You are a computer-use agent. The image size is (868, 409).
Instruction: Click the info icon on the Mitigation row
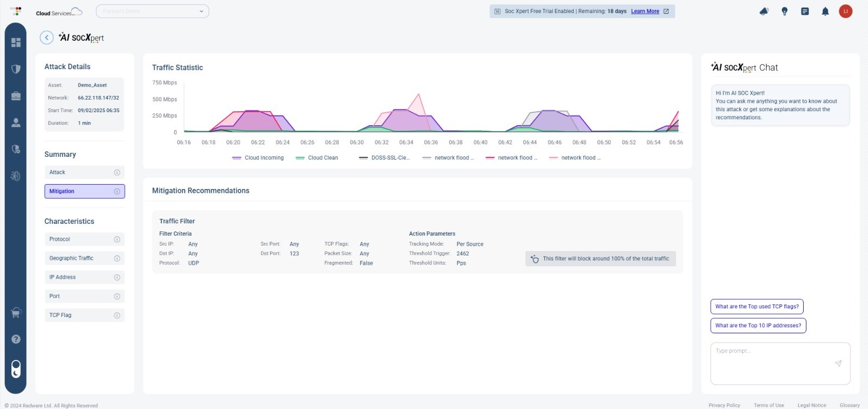tap(117, 191)
